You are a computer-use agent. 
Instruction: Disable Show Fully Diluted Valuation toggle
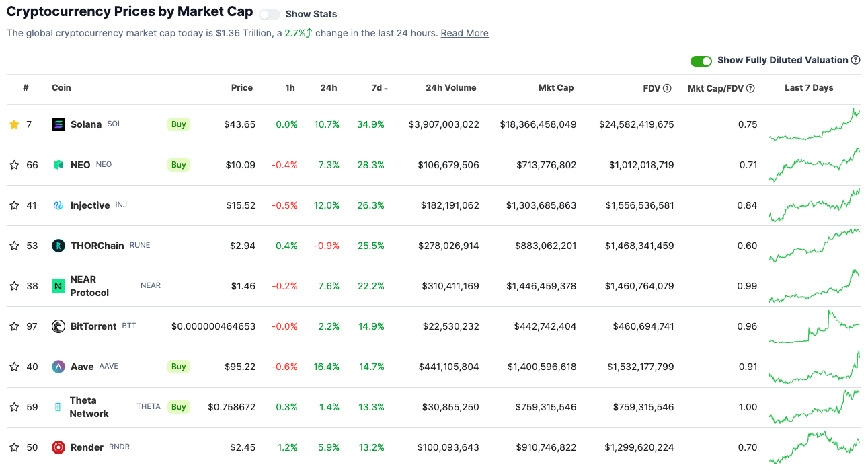701,61
